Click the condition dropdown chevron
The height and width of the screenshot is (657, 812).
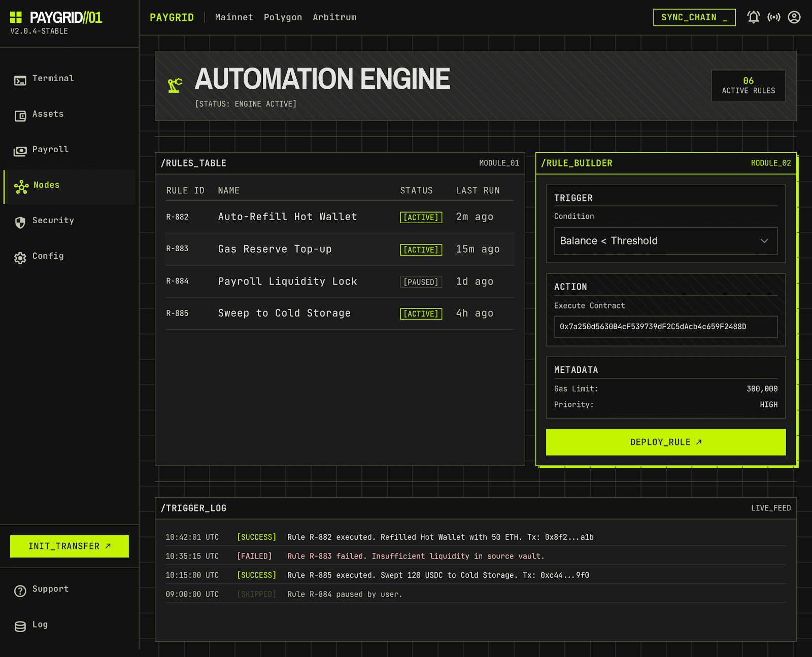764,241
